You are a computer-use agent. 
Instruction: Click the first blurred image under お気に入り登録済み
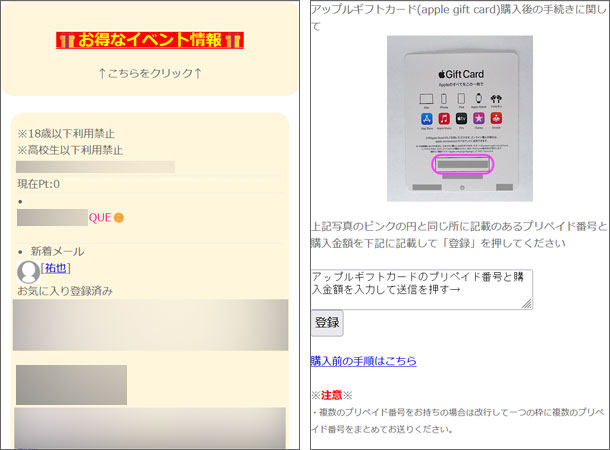coord(150,324)
